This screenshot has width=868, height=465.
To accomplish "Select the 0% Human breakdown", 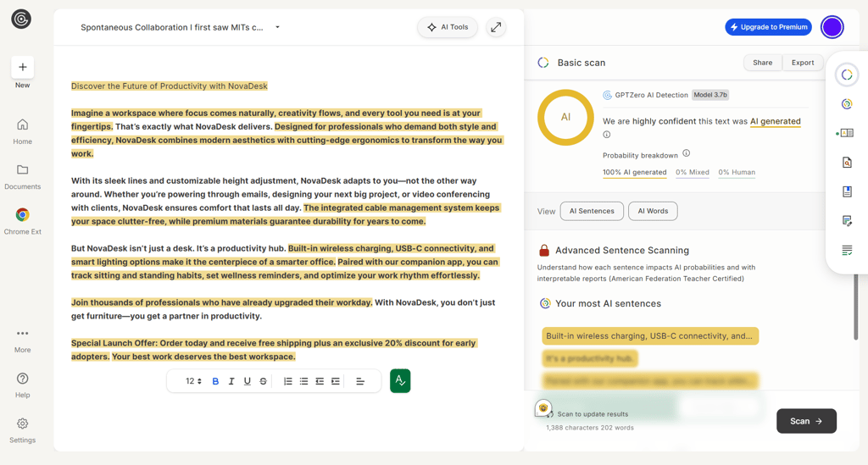I will (737, 173).
